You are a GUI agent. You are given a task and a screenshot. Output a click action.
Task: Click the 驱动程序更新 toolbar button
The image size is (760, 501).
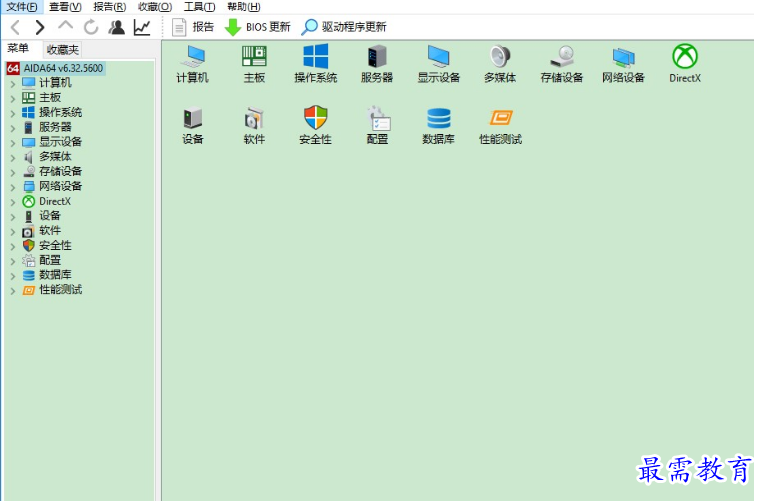(344, 27)
